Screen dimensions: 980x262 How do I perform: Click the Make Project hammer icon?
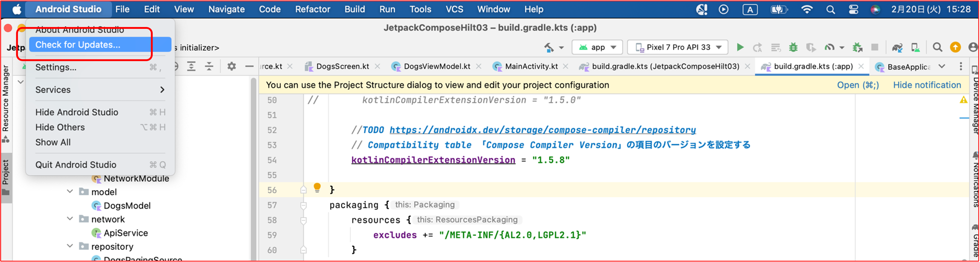pos(549,47)
